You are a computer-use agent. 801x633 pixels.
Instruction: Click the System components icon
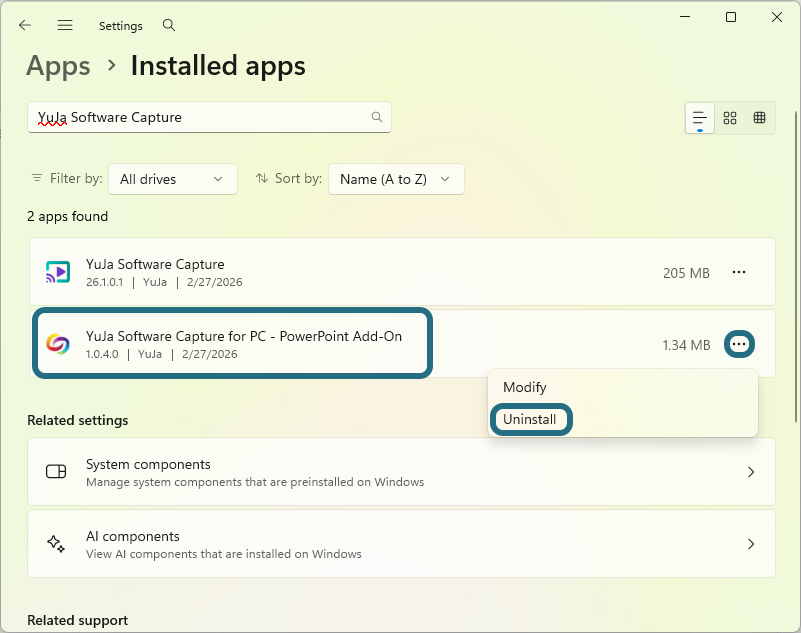pos(56,471)
